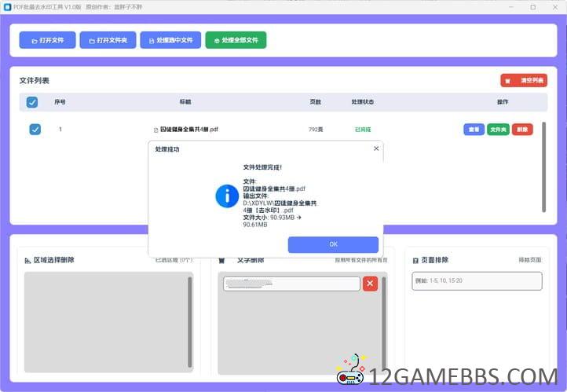This screenshot has width=567, height=392.
Task: Close the 处理成功 dialog with X
Action: point(376,148)
